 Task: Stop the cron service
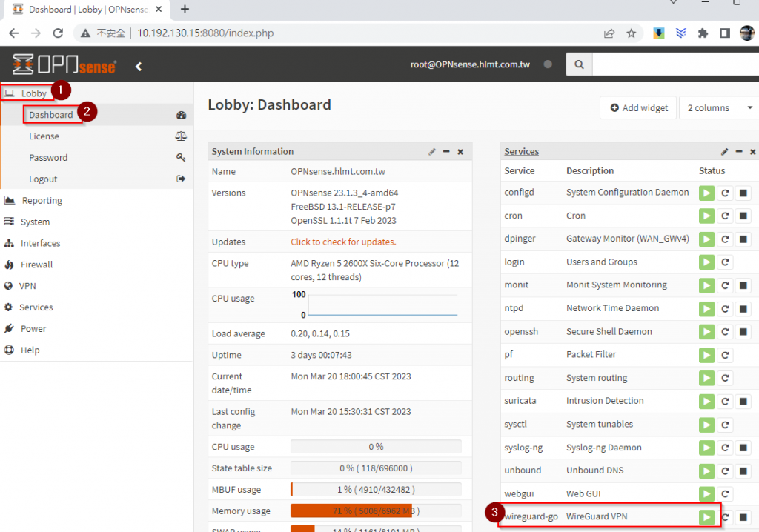(743, 216)
